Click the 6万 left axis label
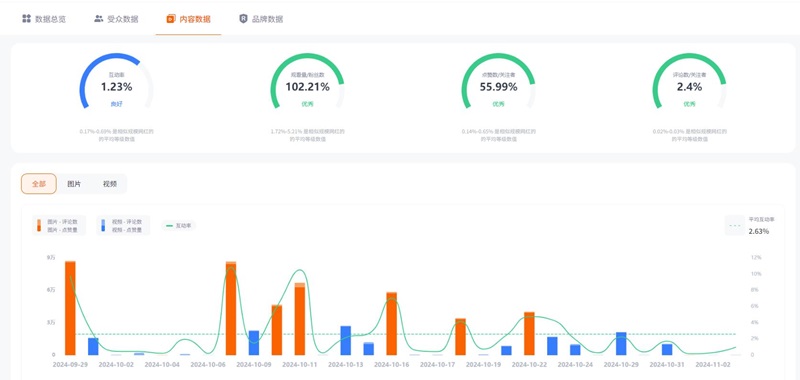The width and height of the screenshot is (800, 380). [x=51, y=290]
